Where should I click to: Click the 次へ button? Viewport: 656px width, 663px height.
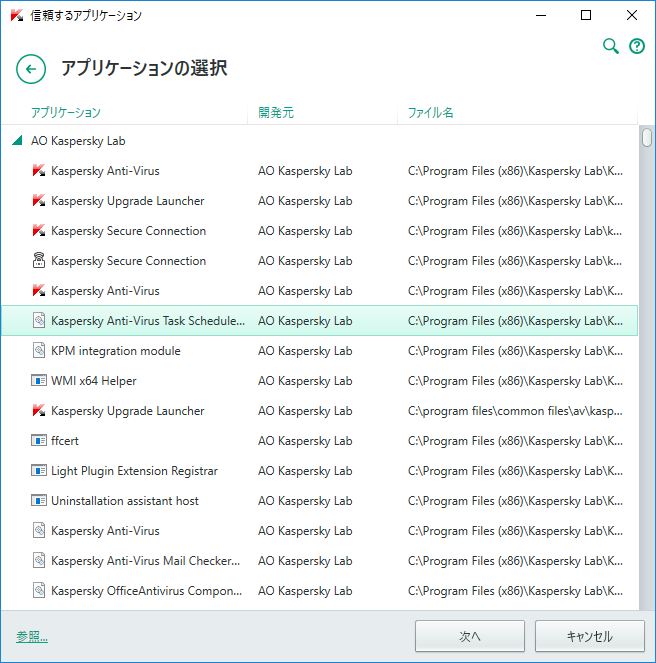pyautogui.click(x=470, y=636)
